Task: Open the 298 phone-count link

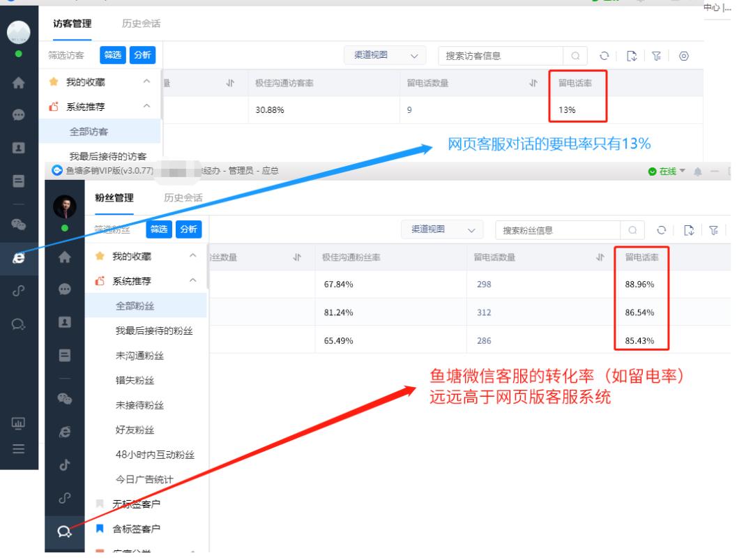Action: point(485,283)
